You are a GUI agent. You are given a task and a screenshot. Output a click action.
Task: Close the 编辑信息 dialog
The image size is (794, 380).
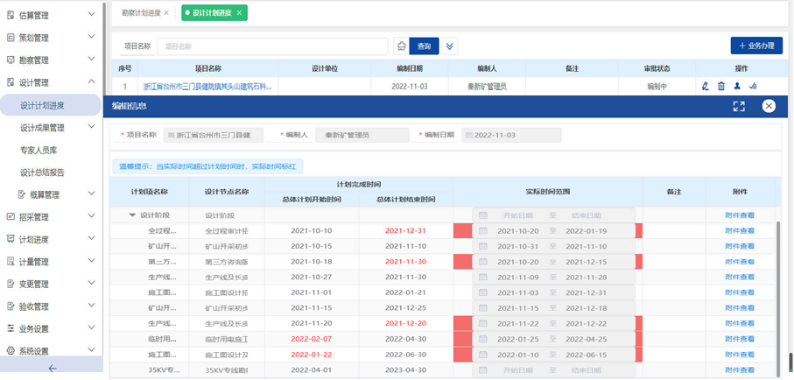pos(769,106)
